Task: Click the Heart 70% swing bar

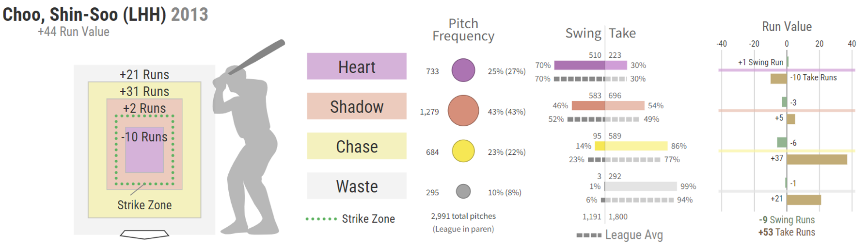Action: click(x=579, y=65)
